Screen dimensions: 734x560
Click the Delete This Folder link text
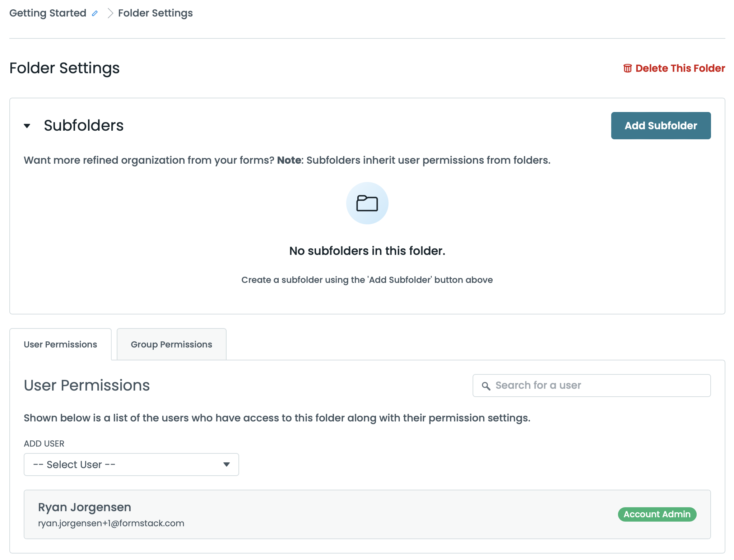(x=680, y=68)
